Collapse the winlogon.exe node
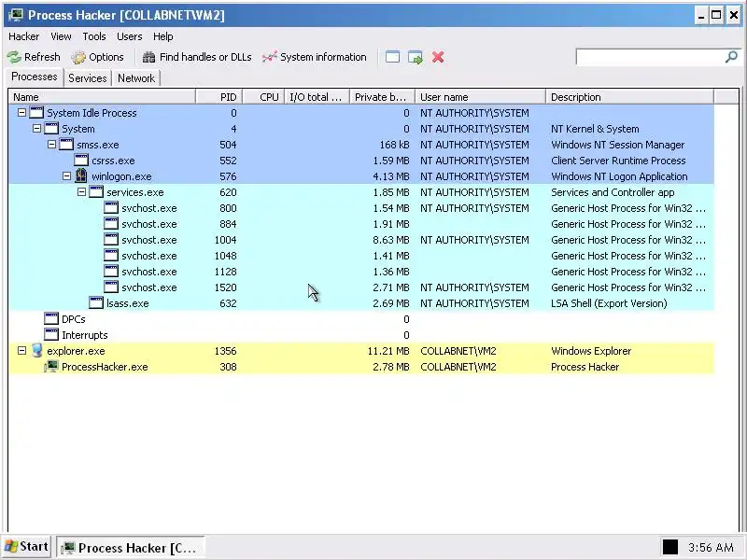This screenshot has width=747, height=560. pyautogui.click(x=66, y=176)
